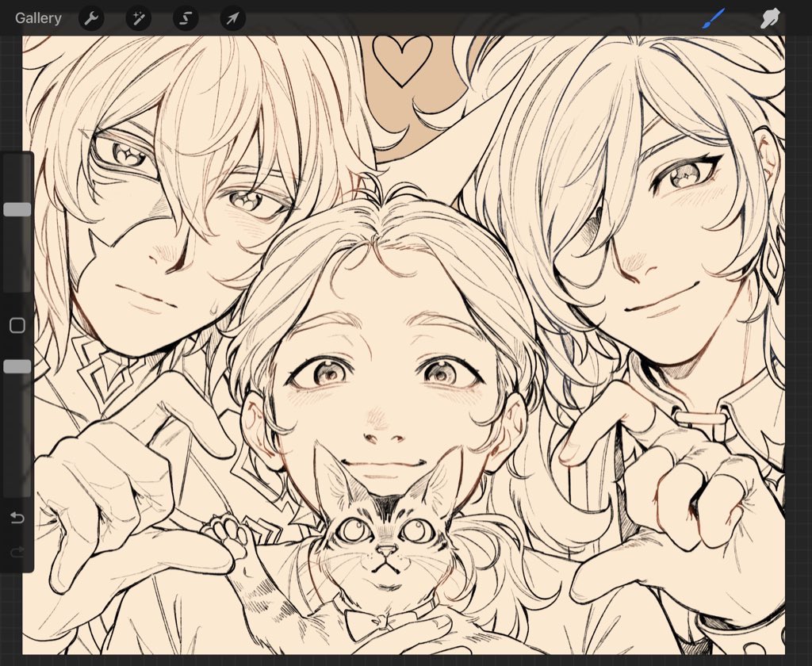Viewport: 812px width, 666px height.
Task: Activate the Transform arrow tool
Action: point(232,17)
